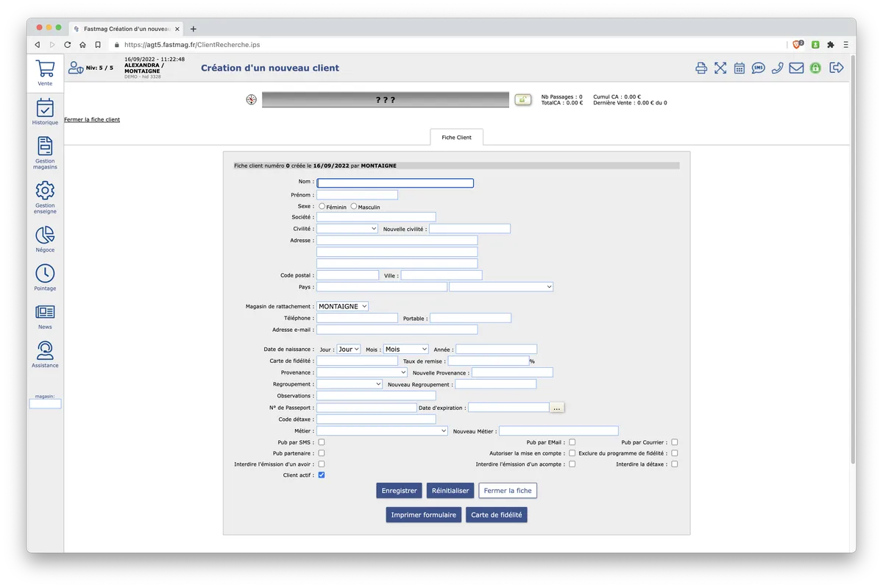Click the SMS speech bubble icon
Viewport: 883px width, 588px height.
pyautogui.click(x=759, y=68)
